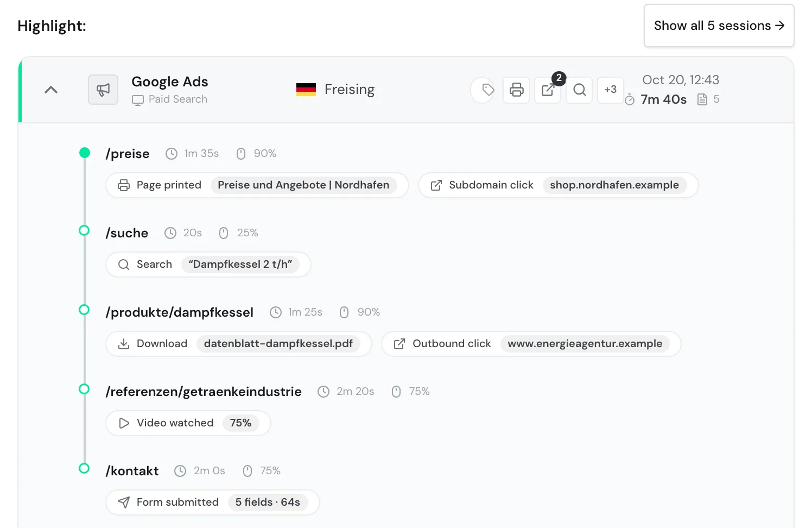Image resolution: width=812 pixels, height=528 pixels.
Task: Select the /preise timeline marker
Action: point(84,153)
